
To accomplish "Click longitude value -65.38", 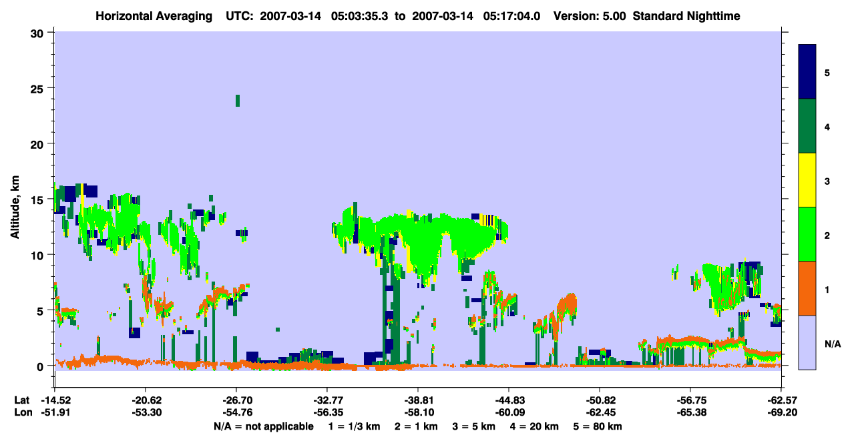I will coord(690,413).
